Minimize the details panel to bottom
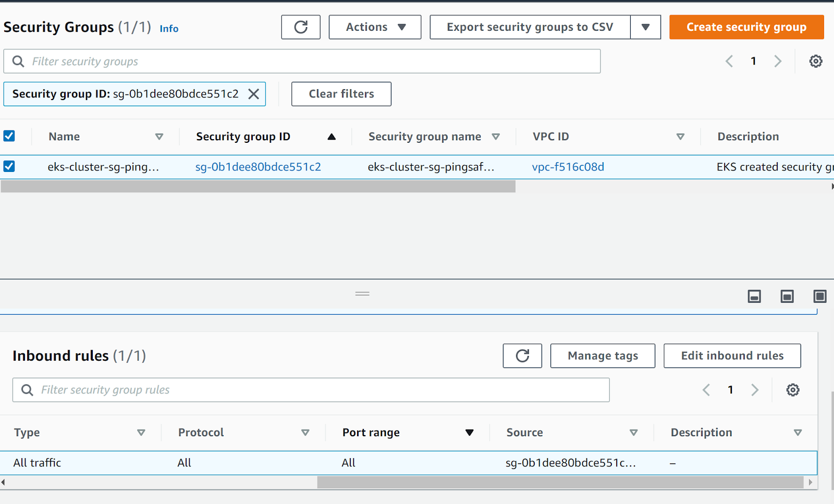Screen dimensions: 834x504 (754, 297)
